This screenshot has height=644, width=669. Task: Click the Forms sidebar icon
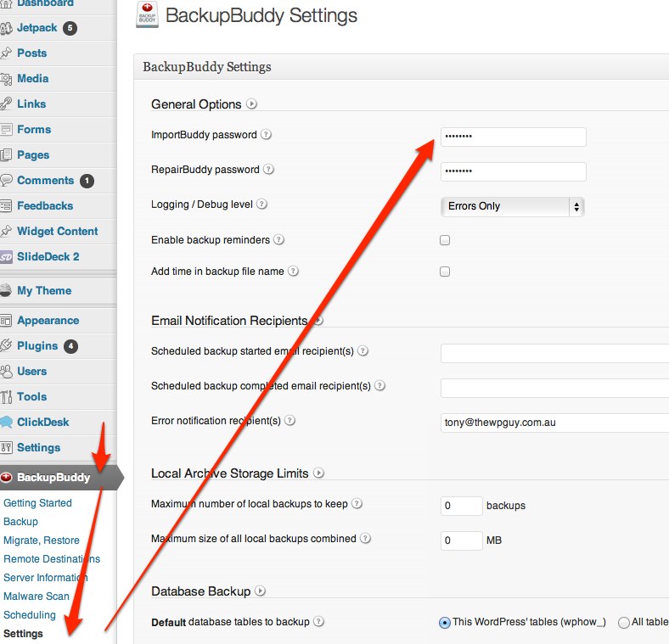click(6, 130)
